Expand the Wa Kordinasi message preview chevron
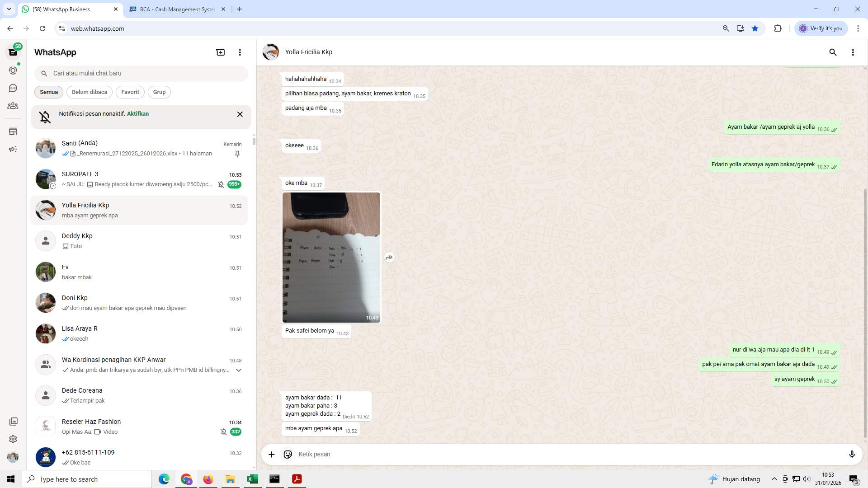The width and height of the screenshot is (868, 488). tap(239, 370)
